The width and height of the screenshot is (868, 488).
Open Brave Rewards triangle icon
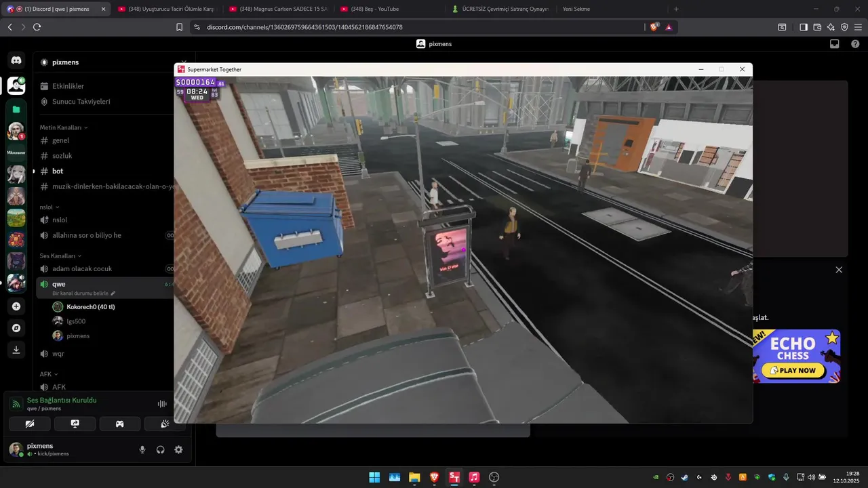tap(669, 27)
